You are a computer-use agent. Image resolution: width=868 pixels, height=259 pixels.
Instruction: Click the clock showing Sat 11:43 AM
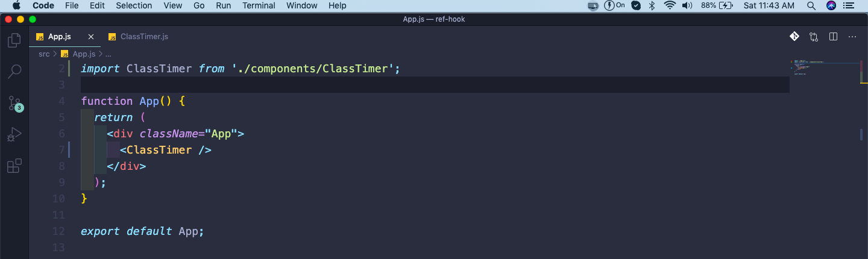click(769, 5)
